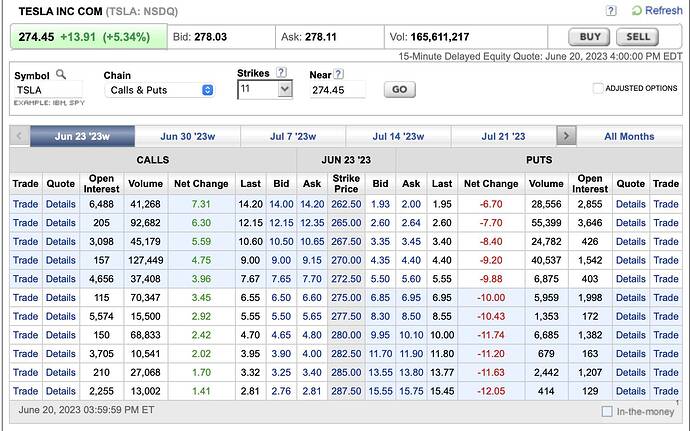Screen dimensions: 690x431
Task: Select the All Months tab
Action: 629,136
